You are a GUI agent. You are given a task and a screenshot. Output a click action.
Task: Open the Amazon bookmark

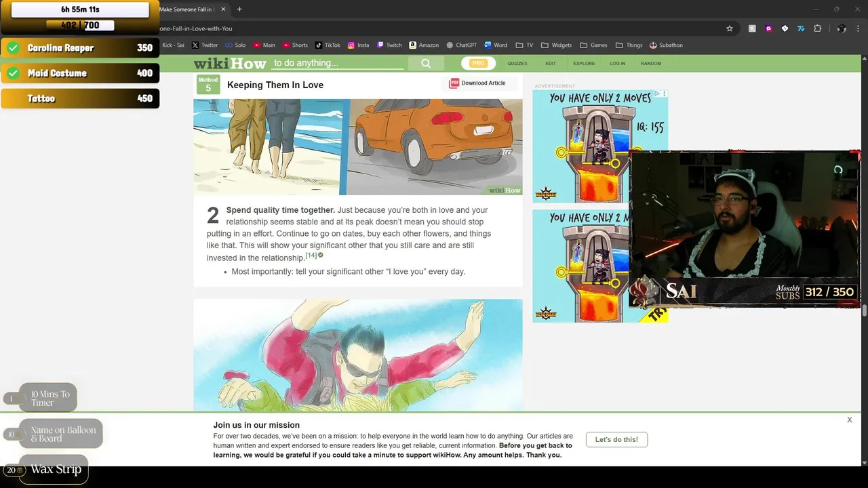pyautogui.click(x=424, y=45)
